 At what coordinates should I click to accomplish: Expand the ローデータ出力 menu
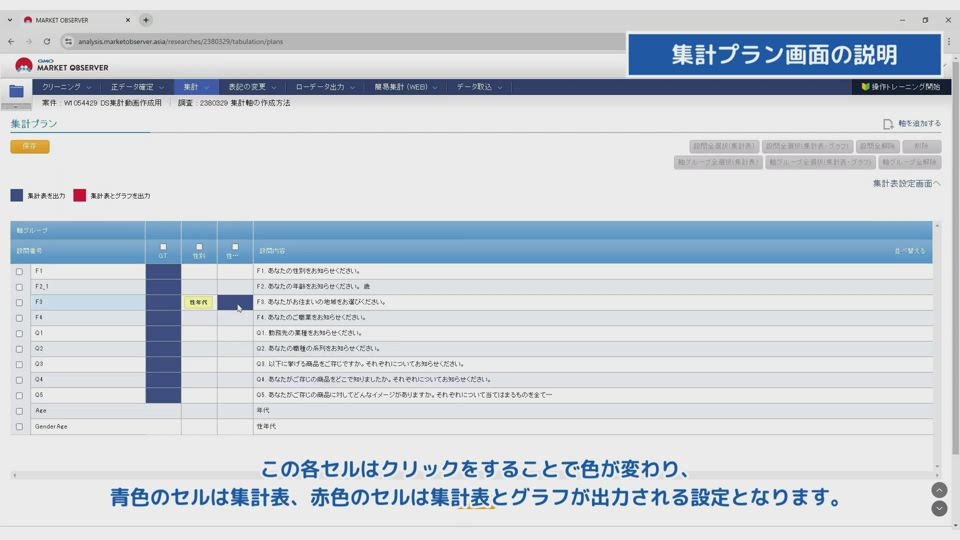pyautogui.click(x=325, y=87)
